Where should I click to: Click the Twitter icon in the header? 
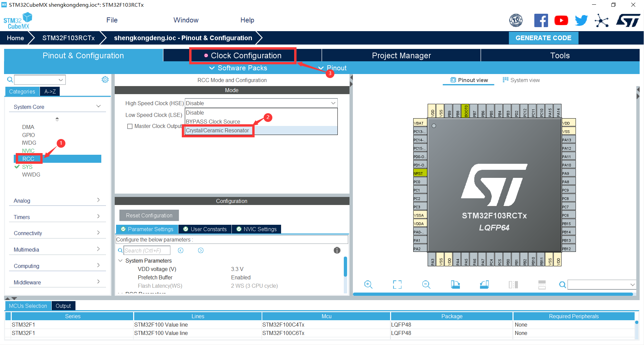click(581, 20)
